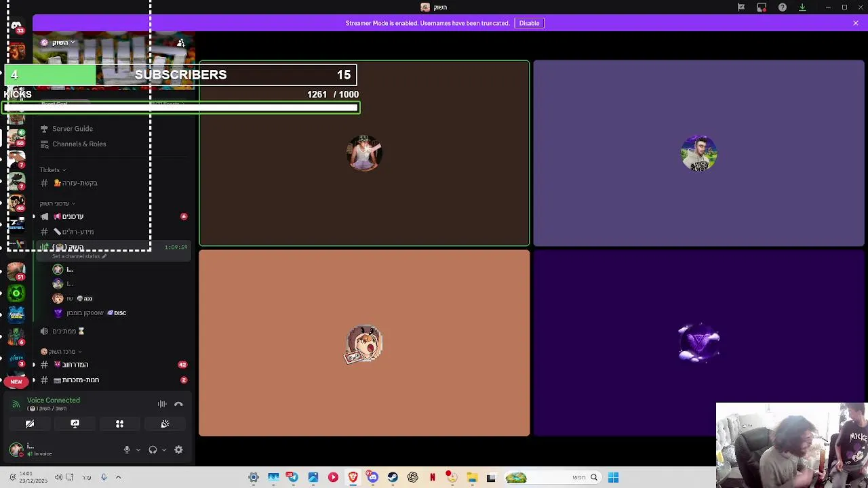Disable Streamer Mode button

click(529, 23)
